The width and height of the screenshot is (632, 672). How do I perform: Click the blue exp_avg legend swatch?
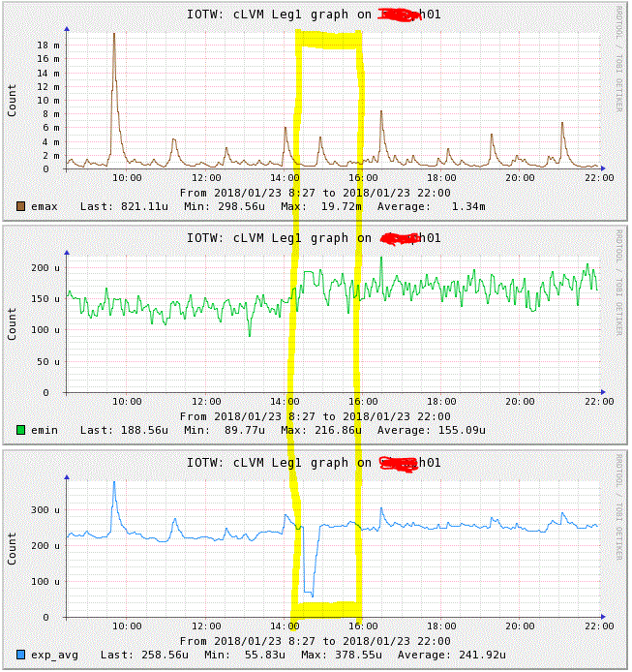[x=20, y=656]
